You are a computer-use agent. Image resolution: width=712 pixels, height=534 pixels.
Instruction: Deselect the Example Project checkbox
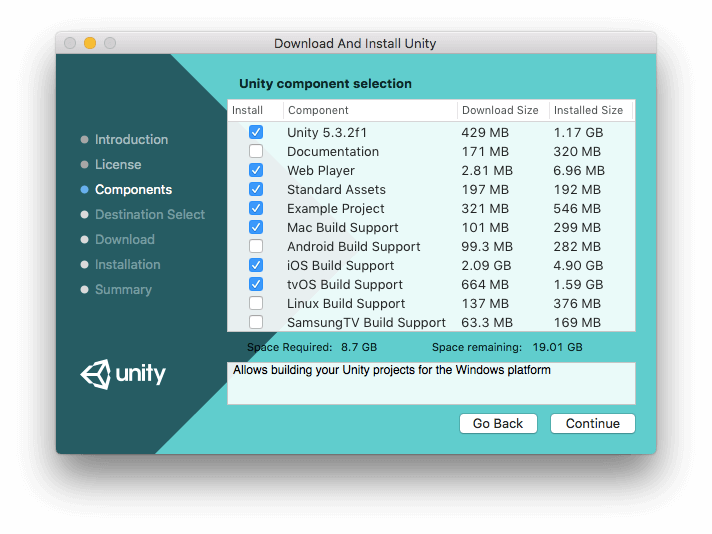point(256,208)
